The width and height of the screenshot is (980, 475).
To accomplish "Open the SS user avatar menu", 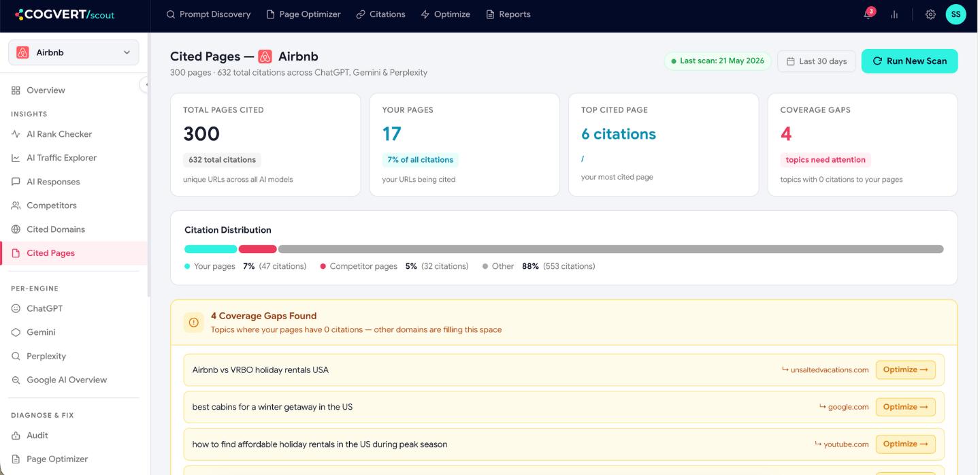I will pyautogui.click(x=955, y=14).
